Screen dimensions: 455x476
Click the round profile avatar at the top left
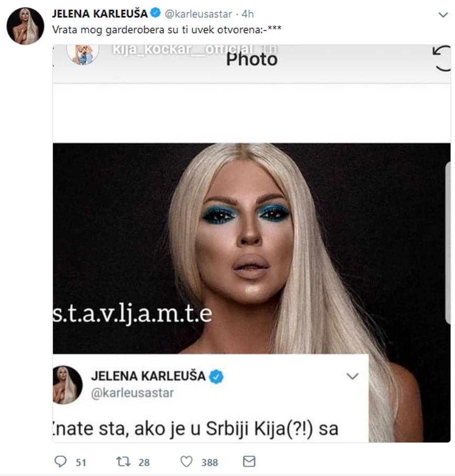coord(26,26)
